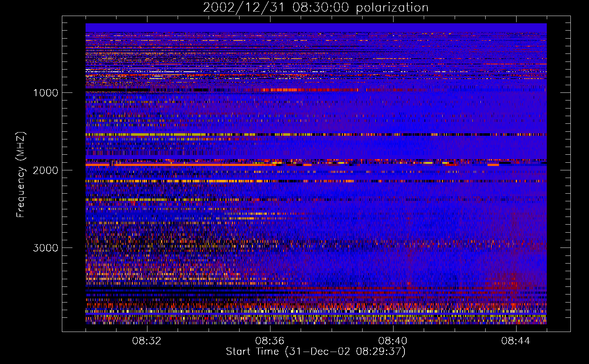Click the plot title '2002/12/31 08:30:00 polarization'
This screenshot has height=364, width=589.
pos(316,8)
